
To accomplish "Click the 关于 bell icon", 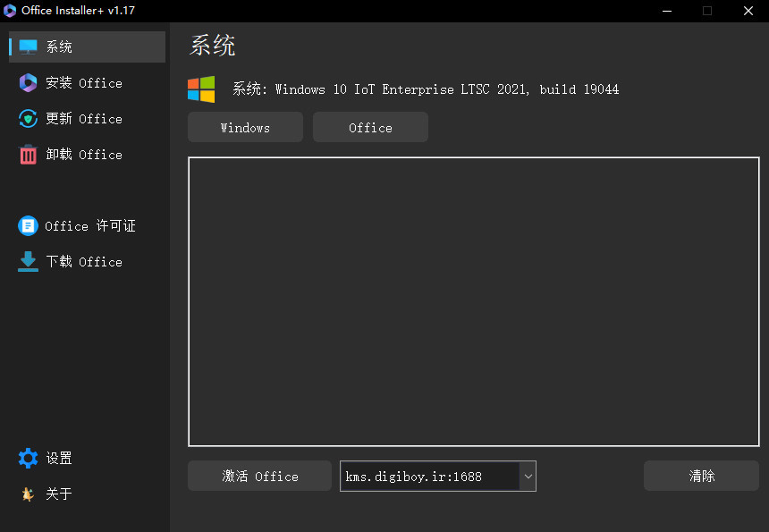I will pyautogui.click(x=28, y=493).
